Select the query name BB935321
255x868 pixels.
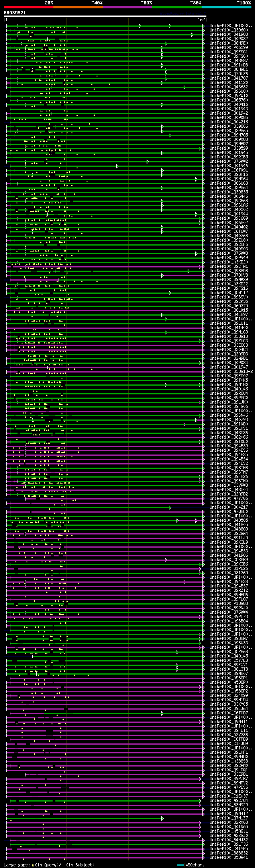point(15,13)
